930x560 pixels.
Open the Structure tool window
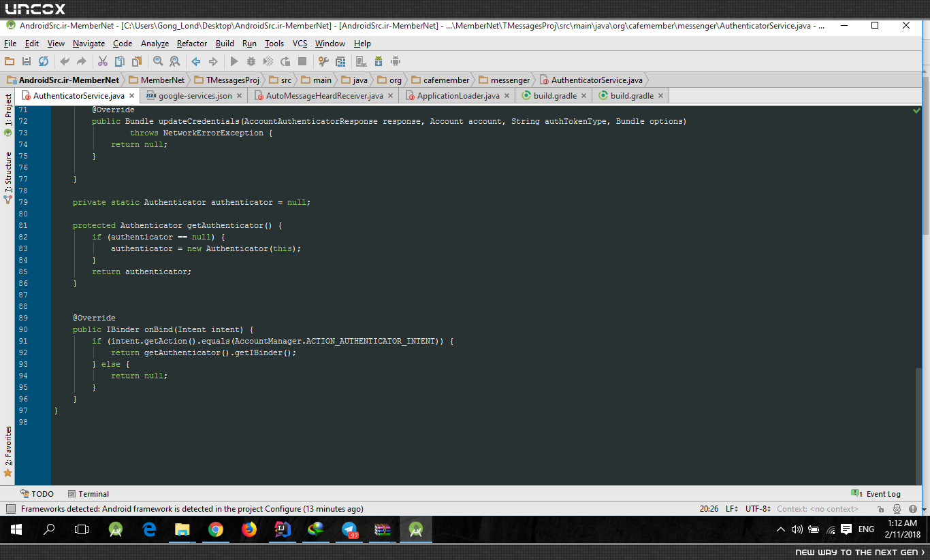coord(8,178)
